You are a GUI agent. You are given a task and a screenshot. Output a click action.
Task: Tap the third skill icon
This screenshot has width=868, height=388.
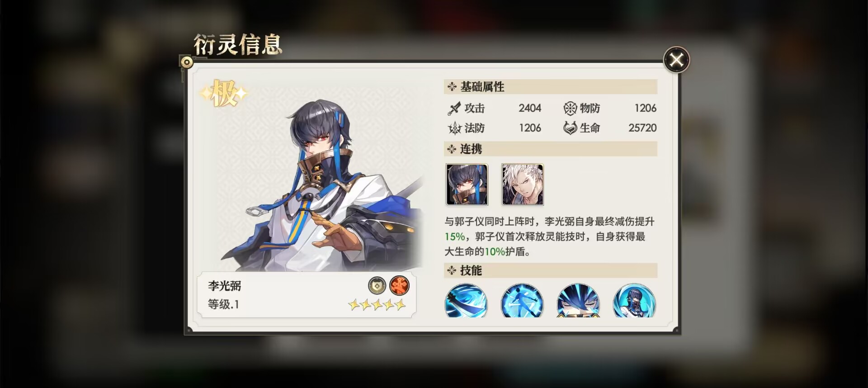pyautogui.click(x=578, y=301)
